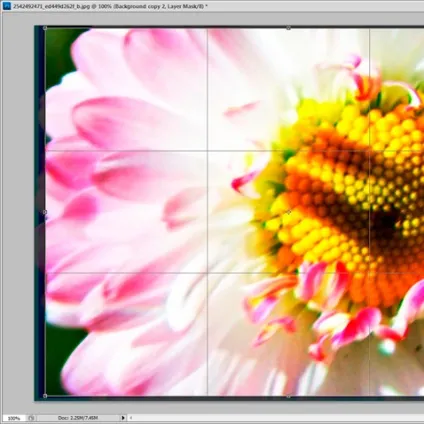Open the status bar flyout arrow menu
The height and width of the screenshot is (424, 424).
[123, 418]
